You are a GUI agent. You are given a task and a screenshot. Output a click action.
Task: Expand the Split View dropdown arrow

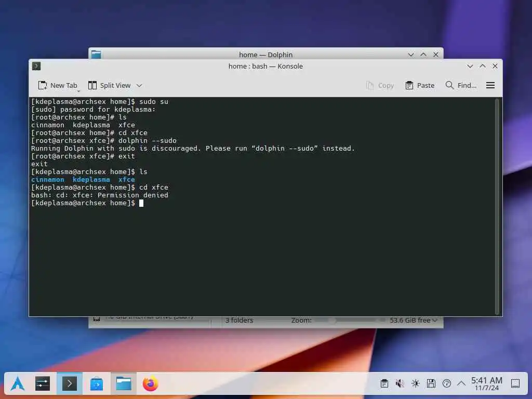click(x=139, y=86)
